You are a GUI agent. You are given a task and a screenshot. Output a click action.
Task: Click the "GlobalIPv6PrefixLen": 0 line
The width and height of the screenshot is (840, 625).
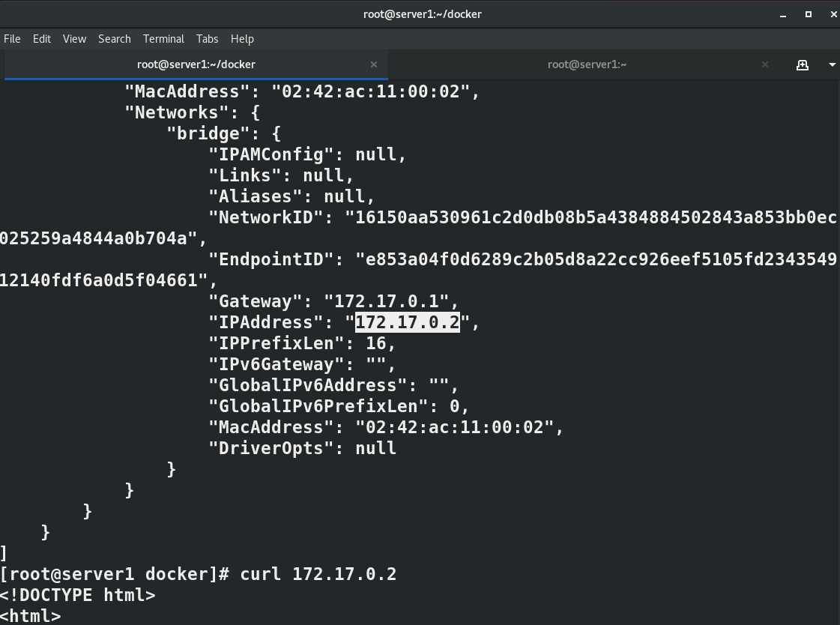tap(339, 406)
